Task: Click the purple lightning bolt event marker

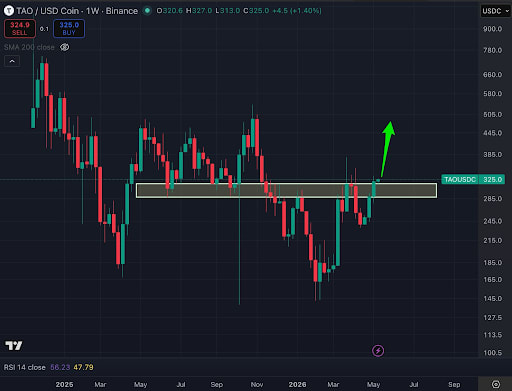Action: coord(378,351)
